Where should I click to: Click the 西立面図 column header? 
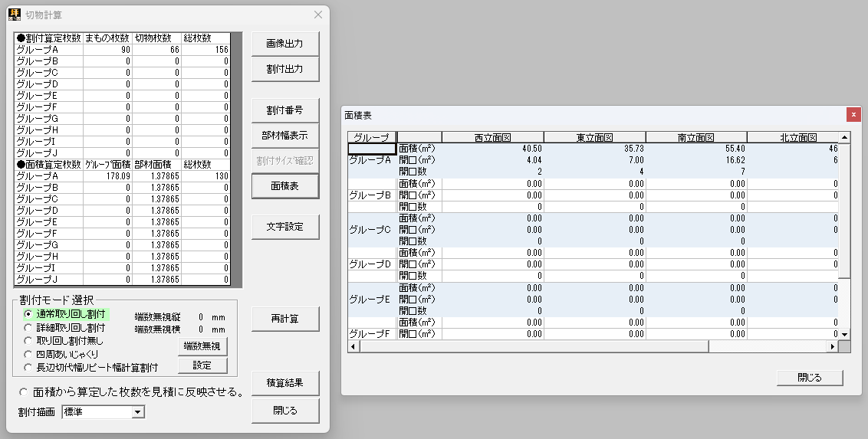tap(492, 138)
